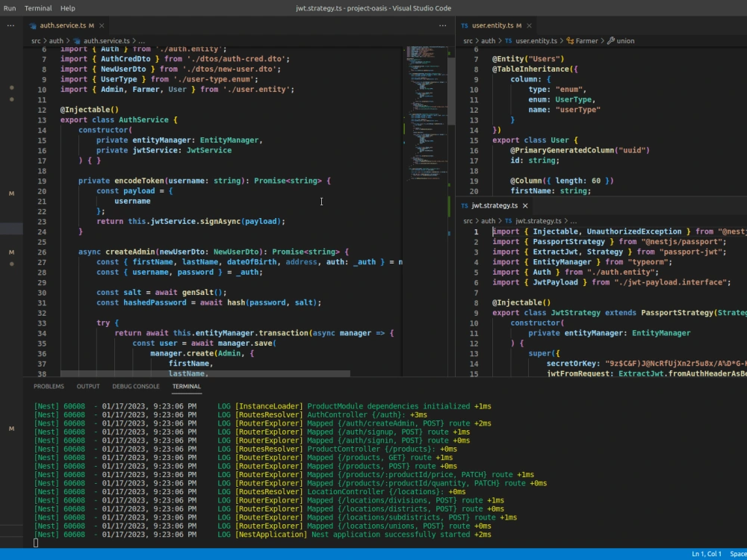
Task: Select 'auth' breadcrumb in auth.service.ts editor
Action: pos(56,41)
